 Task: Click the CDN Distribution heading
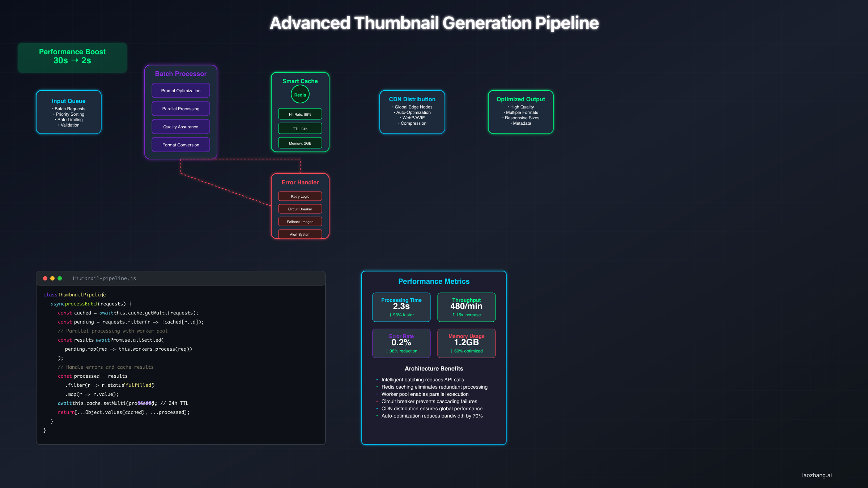coord(412,99)
